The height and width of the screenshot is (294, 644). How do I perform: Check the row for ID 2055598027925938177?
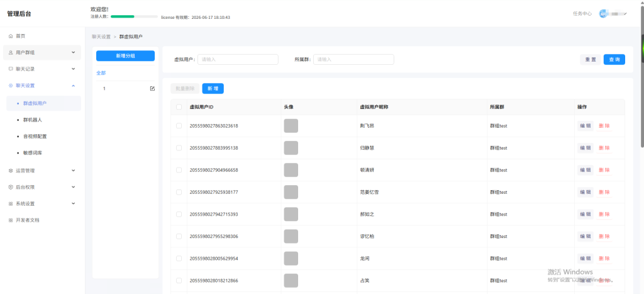click(x=179, y=192)
